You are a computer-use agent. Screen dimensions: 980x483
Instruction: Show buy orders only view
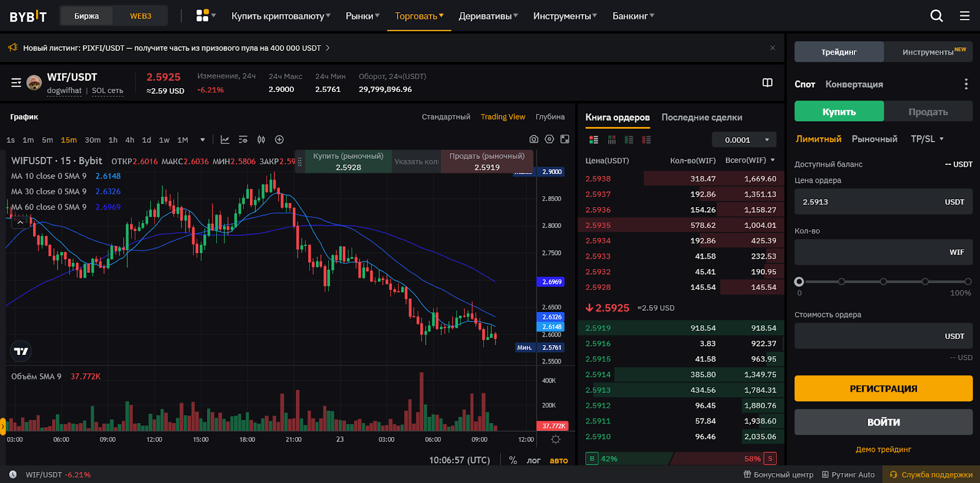(629, 140)
